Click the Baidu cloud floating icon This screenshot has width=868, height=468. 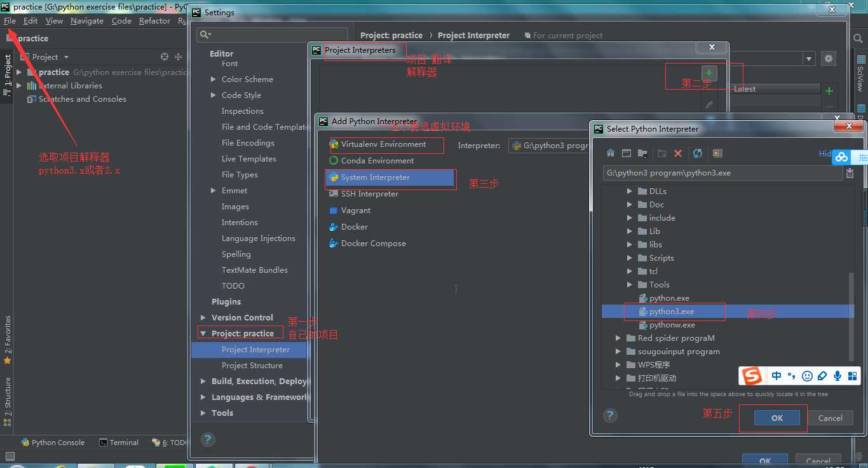(x=842, y=157)
